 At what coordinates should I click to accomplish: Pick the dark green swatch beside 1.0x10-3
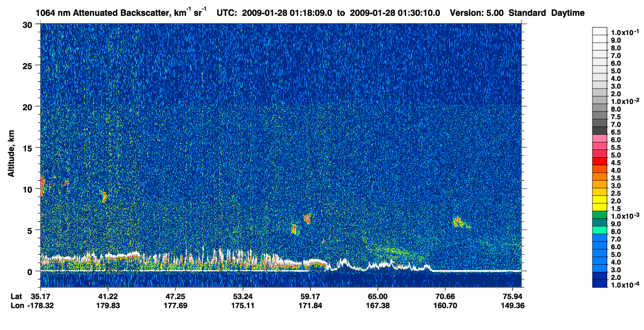(x=600, y=215)
